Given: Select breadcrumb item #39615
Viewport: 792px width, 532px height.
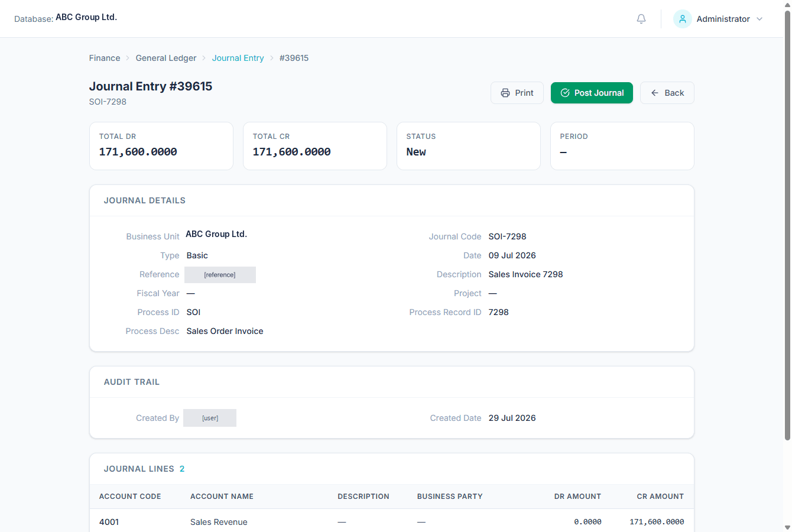Looking at the screenshot, I should pyautogui.click(x=294, y=58).
